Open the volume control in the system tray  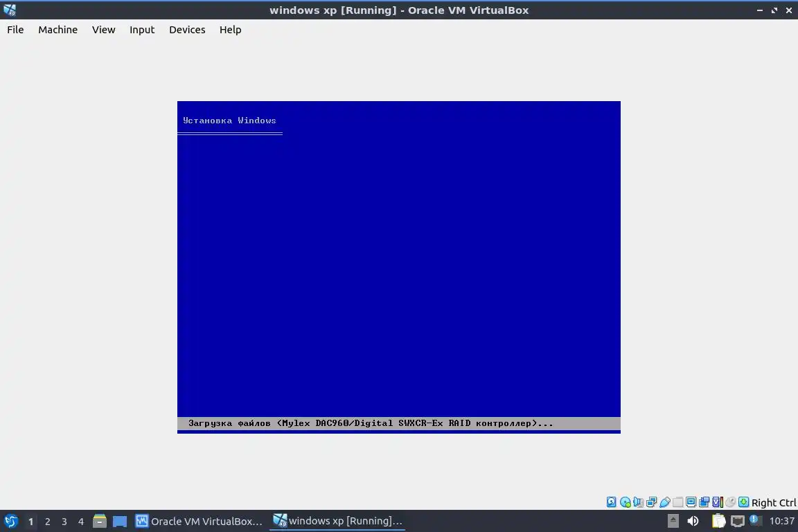pos(693,521)
